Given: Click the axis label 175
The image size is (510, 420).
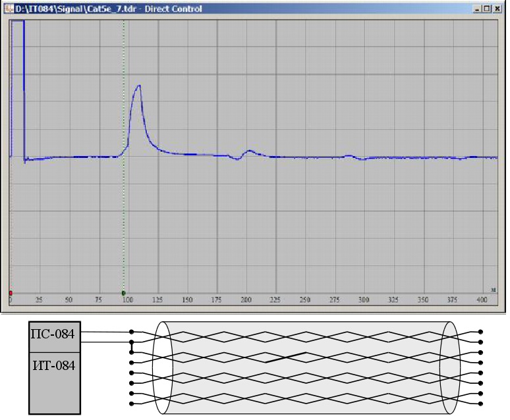Looking at the screenshot, I should click(x=216, y=300).
